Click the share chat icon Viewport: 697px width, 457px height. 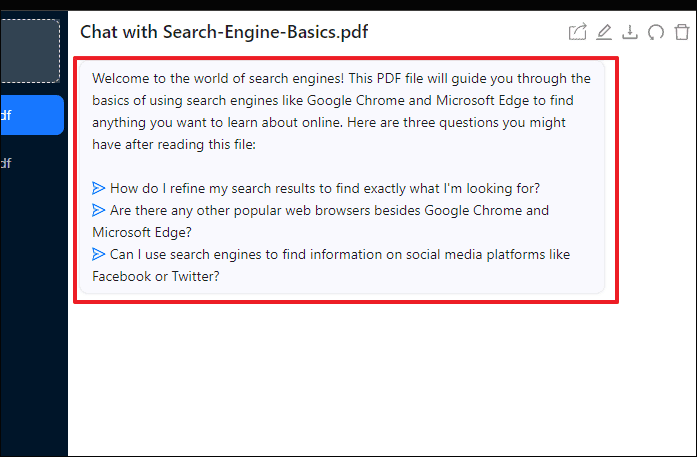[577, 33]
